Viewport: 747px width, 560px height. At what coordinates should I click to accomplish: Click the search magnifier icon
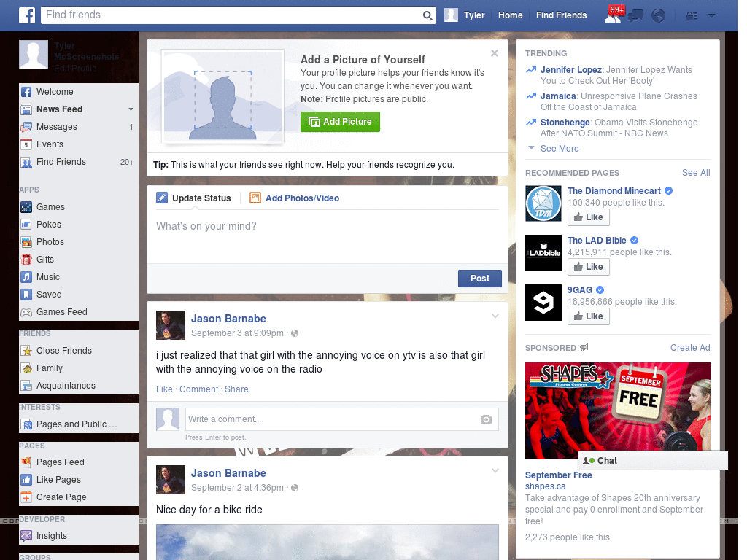[427, 15]
